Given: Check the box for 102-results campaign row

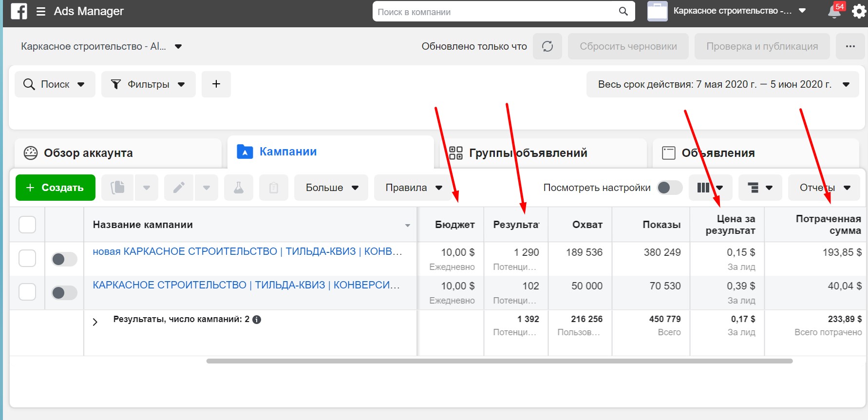Looking at the screenshot, I should click(x=27, y=292).
